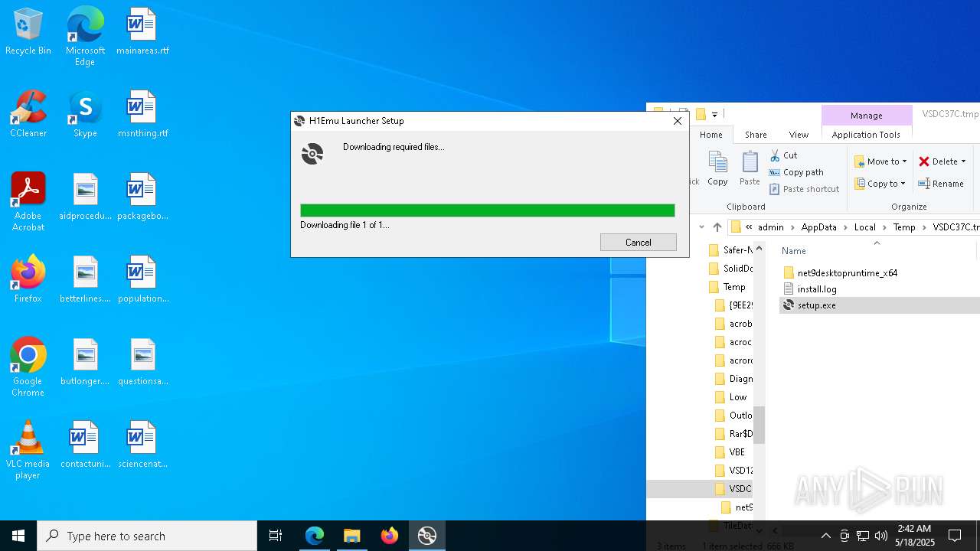
Task: Open the Delete dropdown arrow
Action: coord(963,161)
